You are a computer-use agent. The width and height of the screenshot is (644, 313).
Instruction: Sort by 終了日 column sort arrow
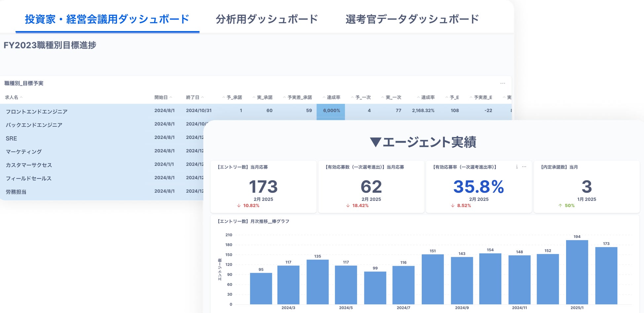(x=202, y=98)
